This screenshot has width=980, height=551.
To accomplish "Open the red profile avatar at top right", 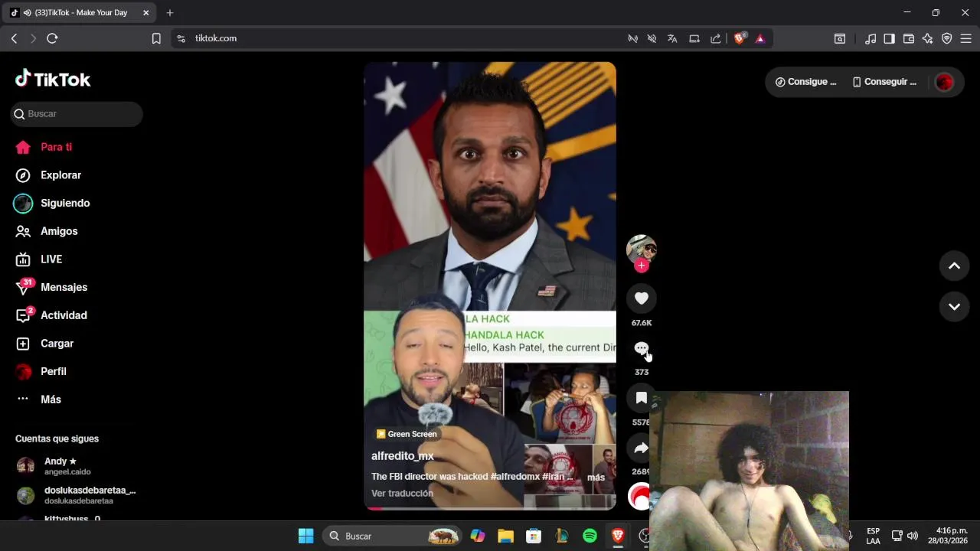I will tap(944, 82).
